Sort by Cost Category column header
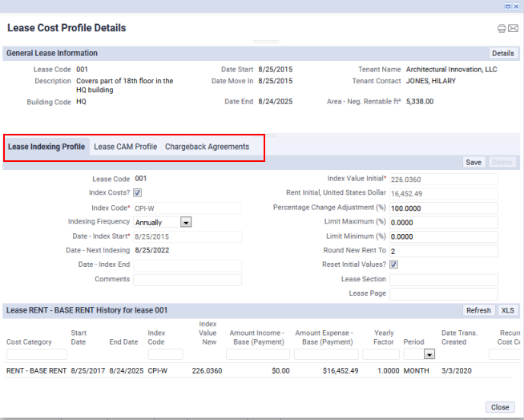Viewport: 524px width, 420px height. (x=29, y=341)
